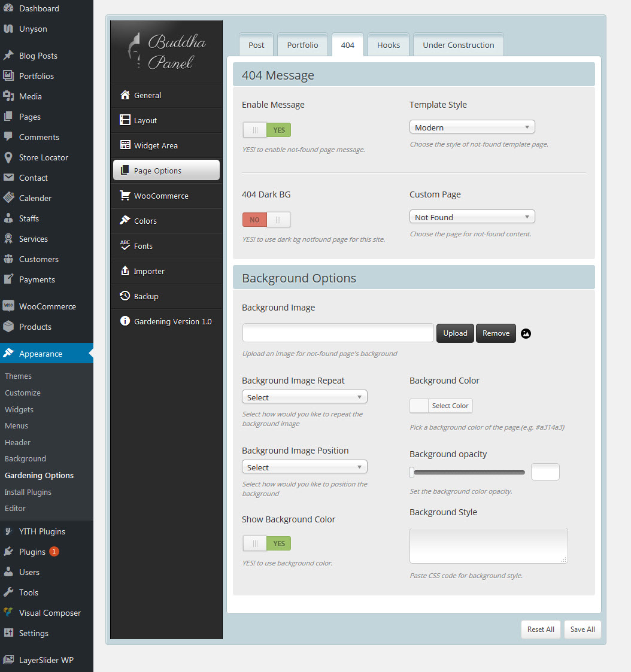Click the Gardening Version info icon
Image resolution: width=631 pixels, height=672 pixels.
(x=125, y=321)
